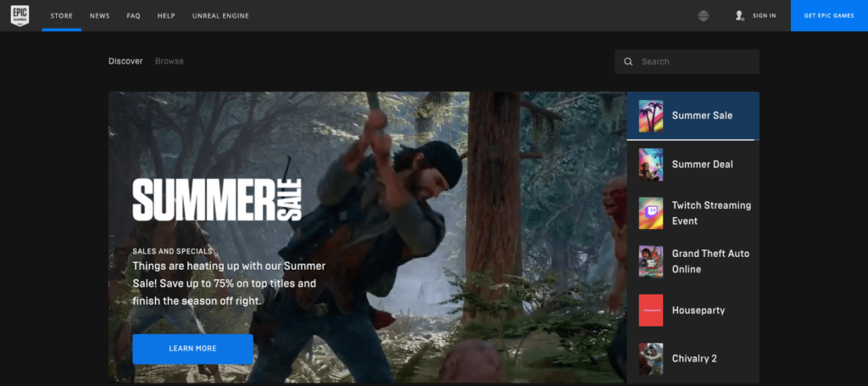868x386 pixels.
Task: Focus the Search input field
Action: tap(687, 61)
